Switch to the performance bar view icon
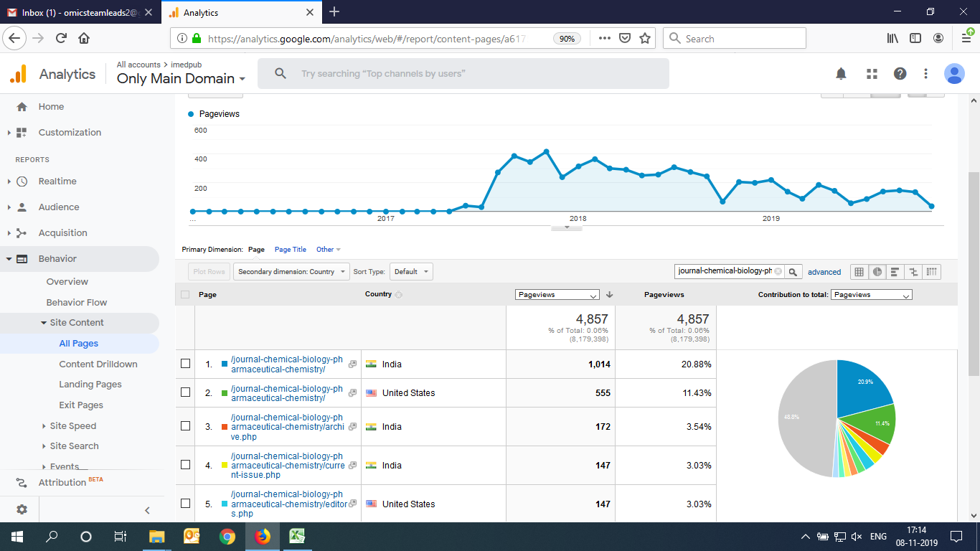The width and height of the screenshot is (980, 551). coord(895,272)
